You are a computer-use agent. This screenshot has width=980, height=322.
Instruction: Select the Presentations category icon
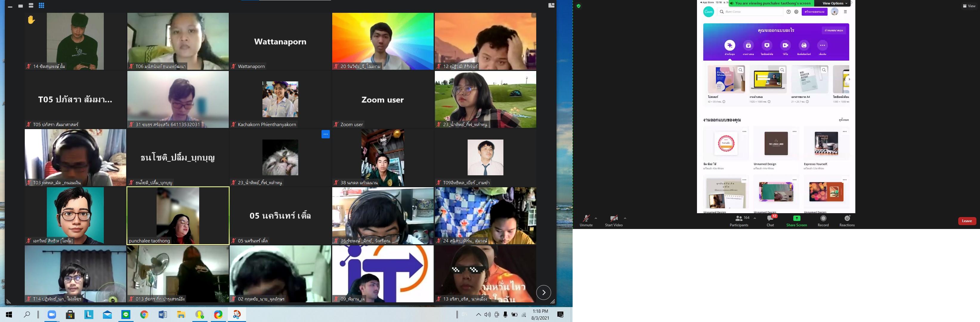click(748, 45)
